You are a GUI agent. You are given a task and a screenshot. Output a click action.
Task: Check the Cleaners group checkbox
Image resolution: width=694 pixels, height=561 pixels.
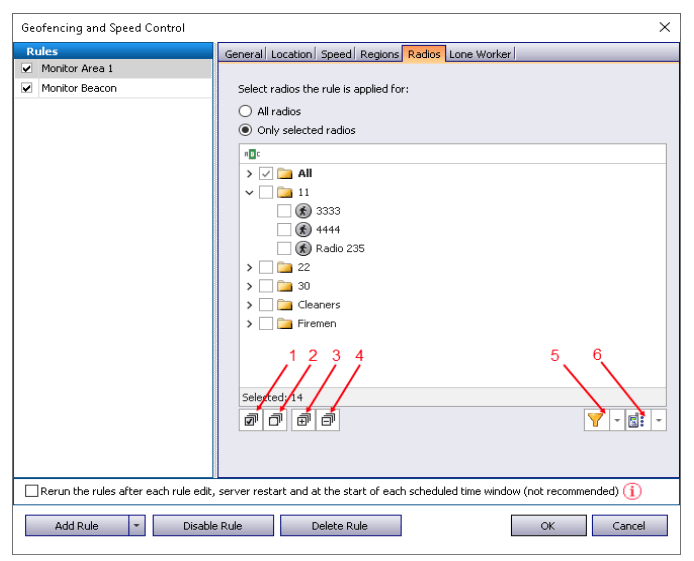tap(266, 304)
